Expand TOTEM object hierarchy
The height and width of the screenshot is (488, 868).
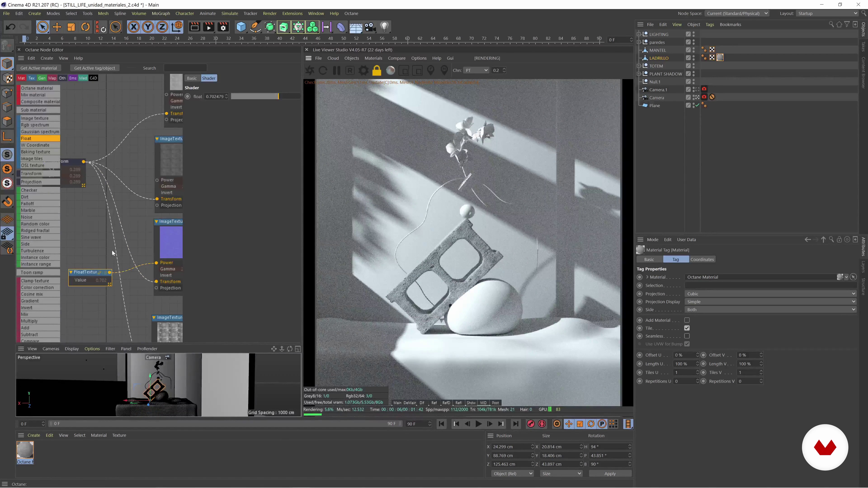[639, 66]
